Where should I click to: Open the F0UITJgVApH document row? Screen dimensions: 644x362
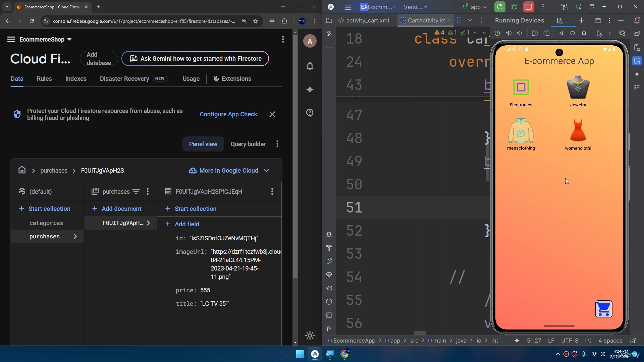coord(120,223)
